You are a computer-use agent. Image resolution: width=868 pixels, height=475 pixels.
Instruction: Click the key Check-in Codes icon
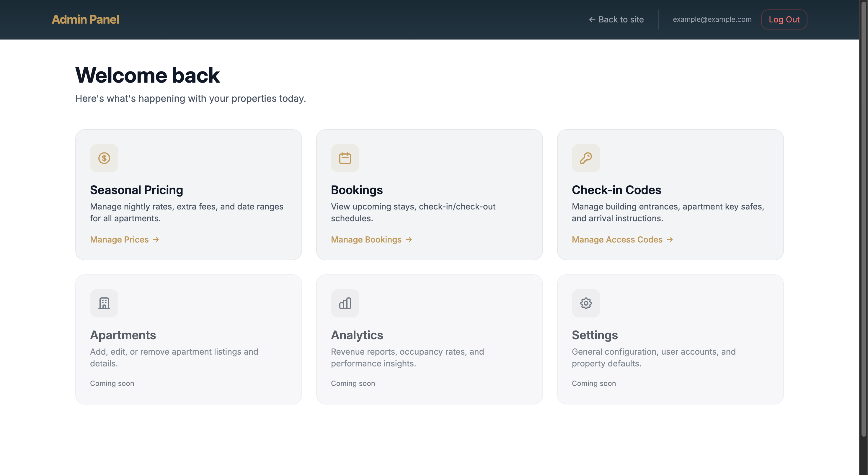(x=586, y=158)
